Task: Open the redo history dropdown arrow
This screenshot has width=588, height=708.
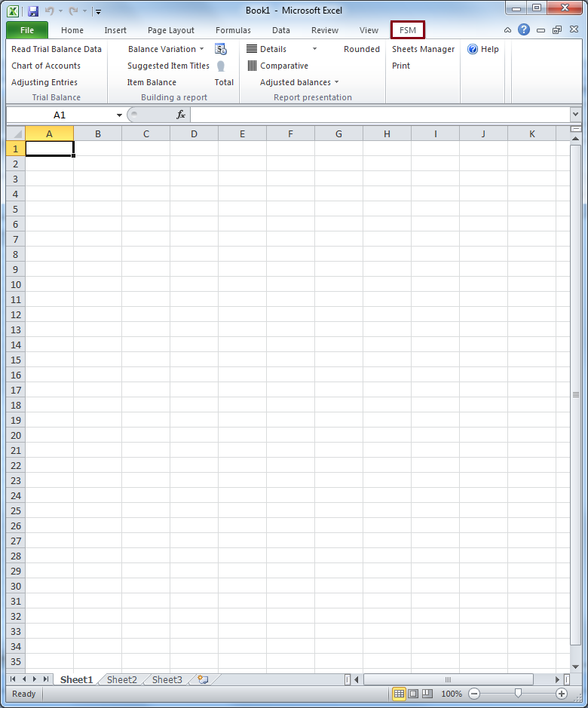Action: pyautogui.click(x=84, y=11)
